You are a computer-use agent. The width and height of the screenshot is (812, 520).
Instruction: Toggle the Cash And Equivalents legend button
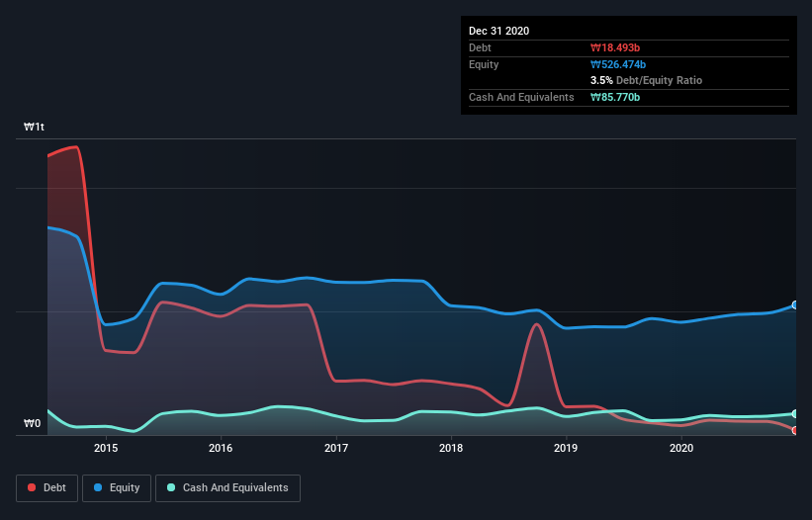(x=227, y=488)
